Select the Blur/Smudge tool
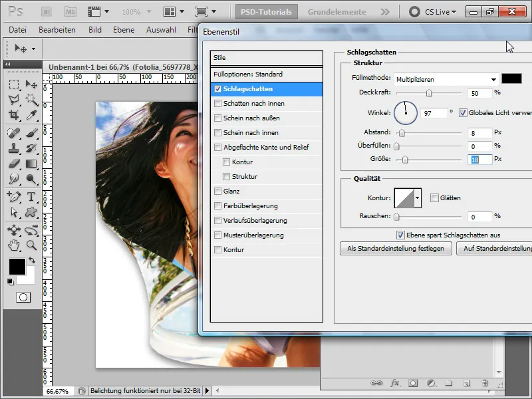 point(14,179)
